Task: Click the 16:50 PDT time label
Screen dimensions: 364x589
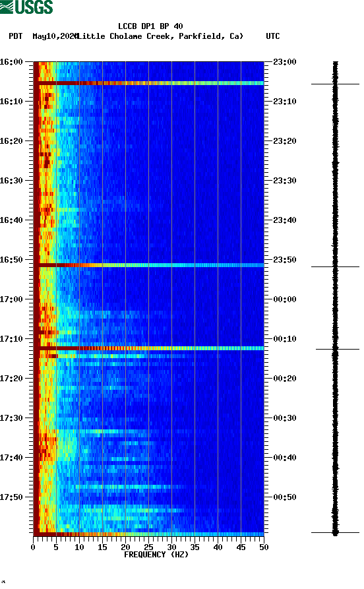Action: click(11, 260)
